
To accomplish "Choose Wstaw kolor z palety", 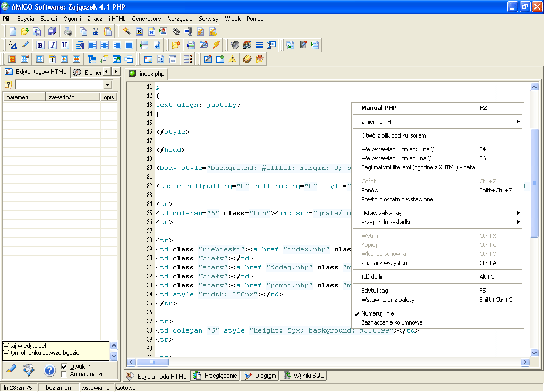I will [438, 300].
